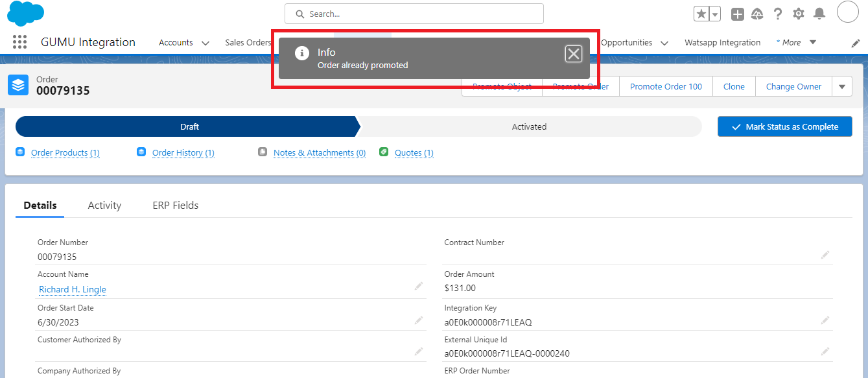Open the user profile avatar
The width and height of the screenshot is (868, 378).
point(848,12)
